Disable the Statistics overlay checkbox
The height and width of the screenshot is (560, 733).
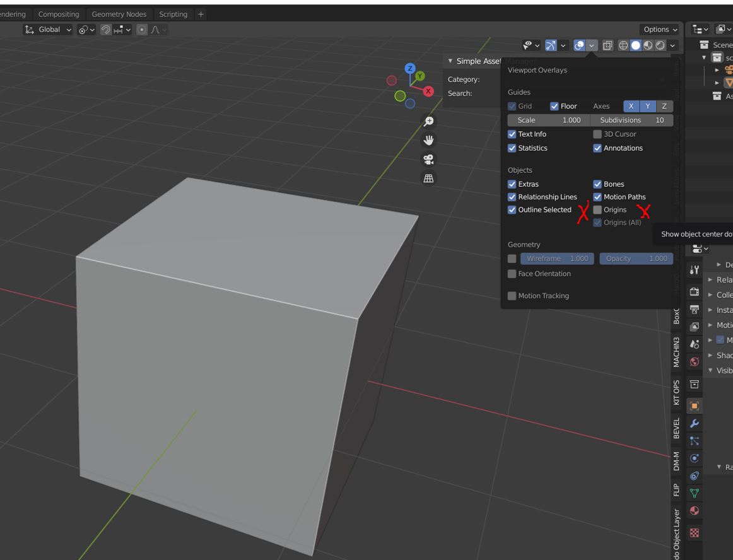512,148
